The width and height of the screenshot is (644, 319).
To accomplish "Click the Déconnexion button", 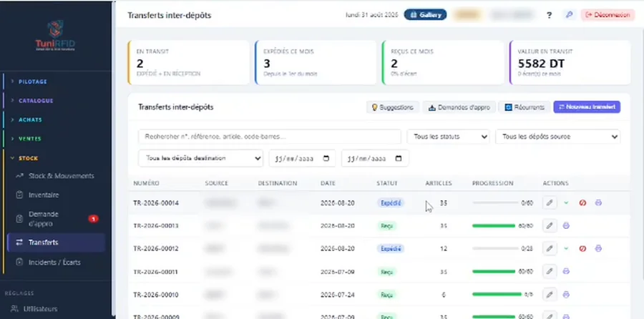I will (608, 15).
